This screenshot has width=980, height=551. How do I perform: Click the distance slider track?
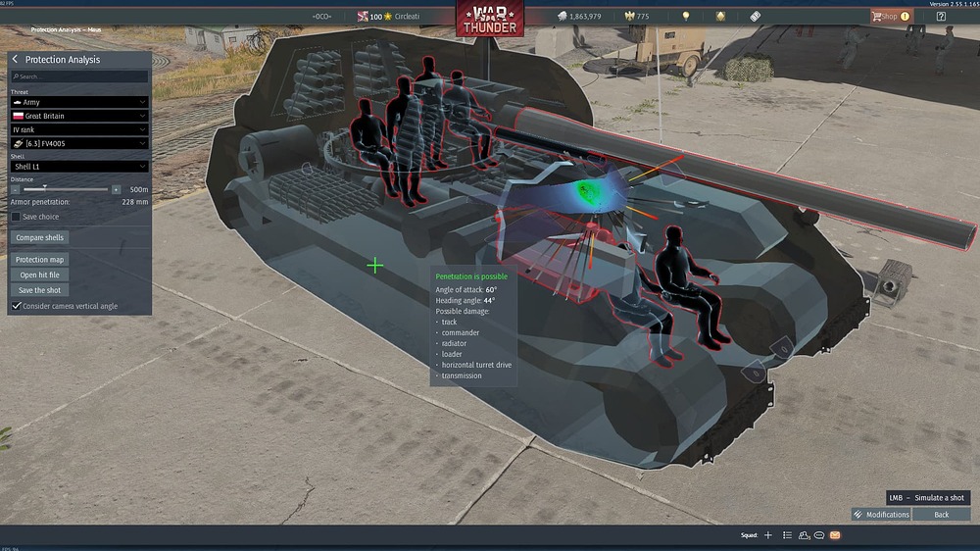66,189
